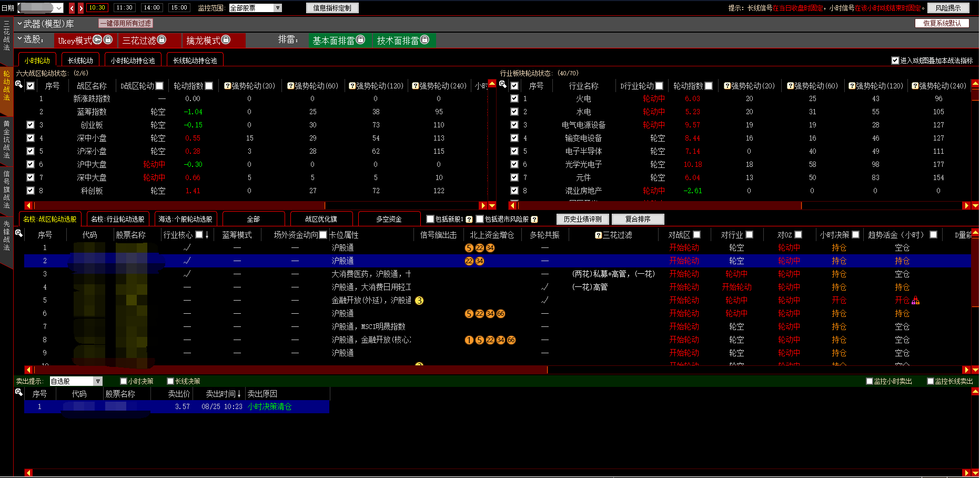Open the 卖出提示 自选股 dropdown
Screen dimensions: 980x478
[98, 381]
